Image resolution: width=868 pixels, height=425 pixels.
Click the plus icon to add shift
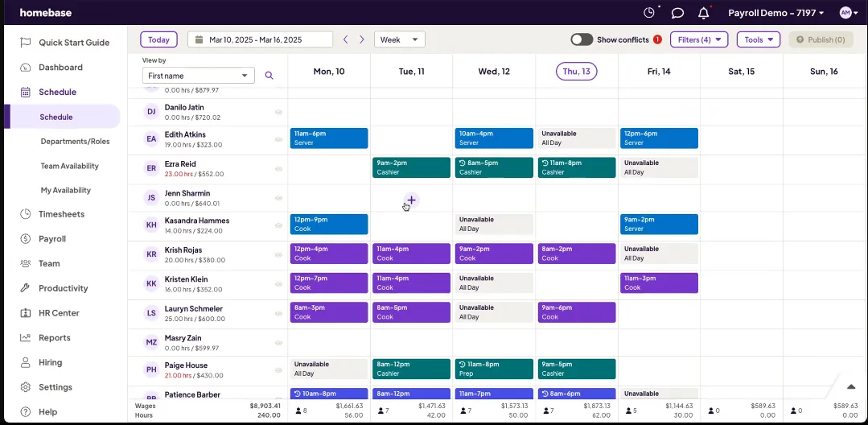coord(411,200)
